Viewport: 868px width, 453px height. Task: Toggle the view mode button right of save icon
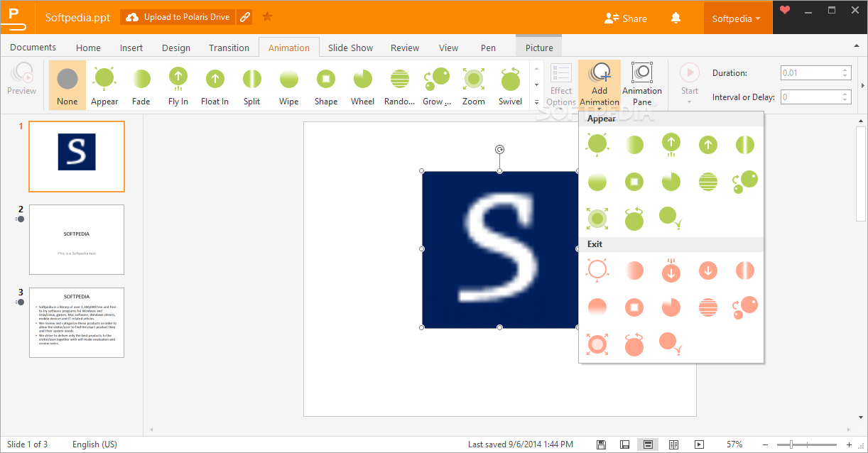[x=624, y=444]
